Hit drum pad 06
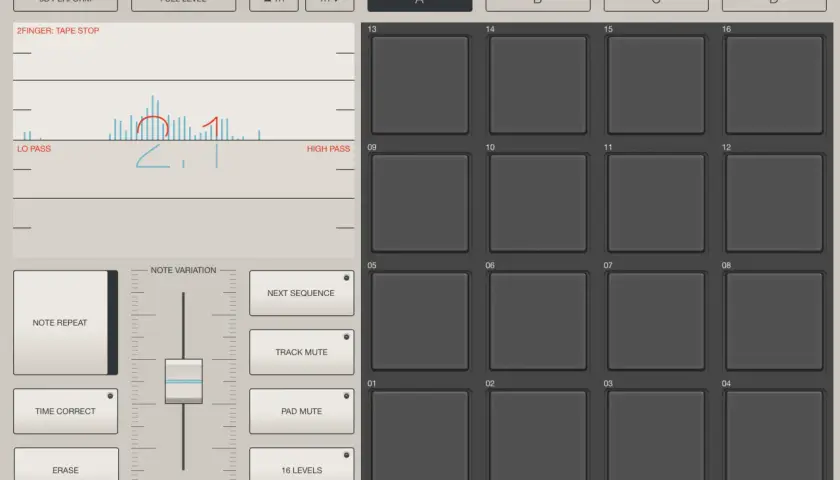The image size is (840, 480). coord(538,321)
